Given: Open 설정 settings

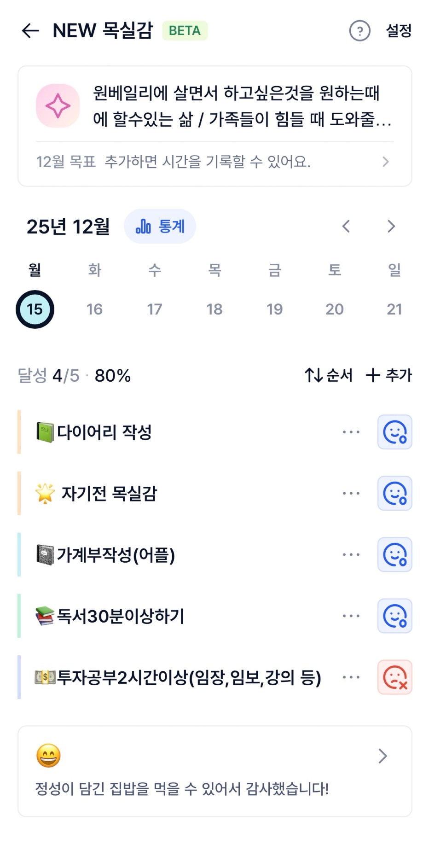Looking at the screenshot, I should click(398, 31).
